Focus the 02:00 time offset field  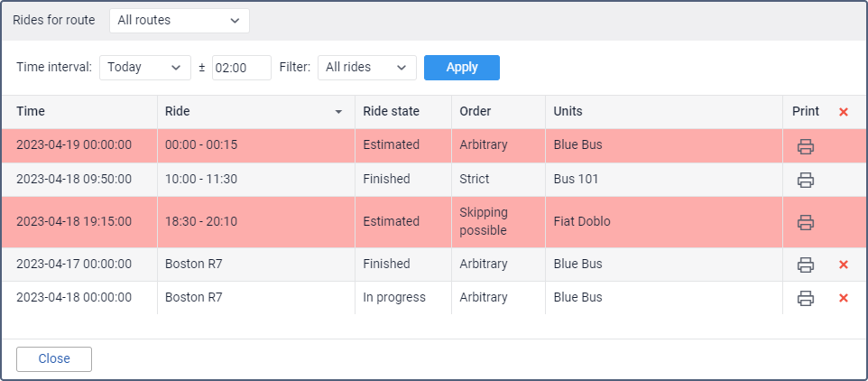point(241,68)
